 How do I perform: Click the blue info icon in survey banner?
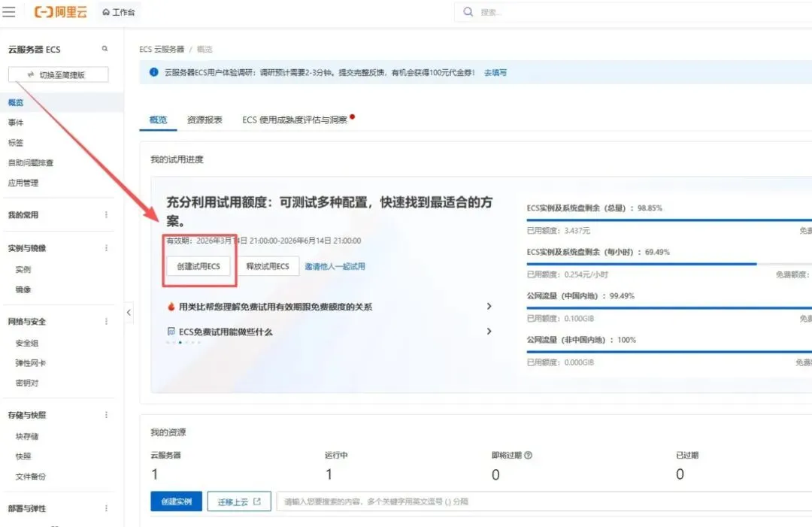pos(154,72)
